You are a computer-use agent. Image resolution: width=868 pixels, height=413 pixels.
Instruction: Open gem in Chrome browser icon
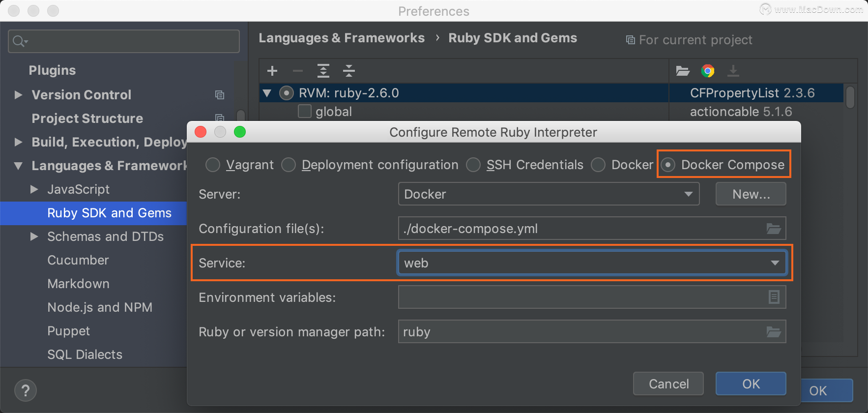(708, 71)
